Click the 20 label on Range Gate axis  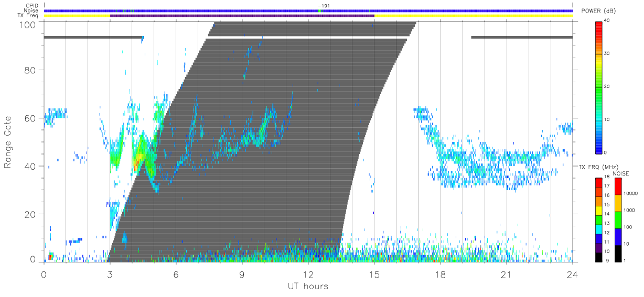click(30, 214)
